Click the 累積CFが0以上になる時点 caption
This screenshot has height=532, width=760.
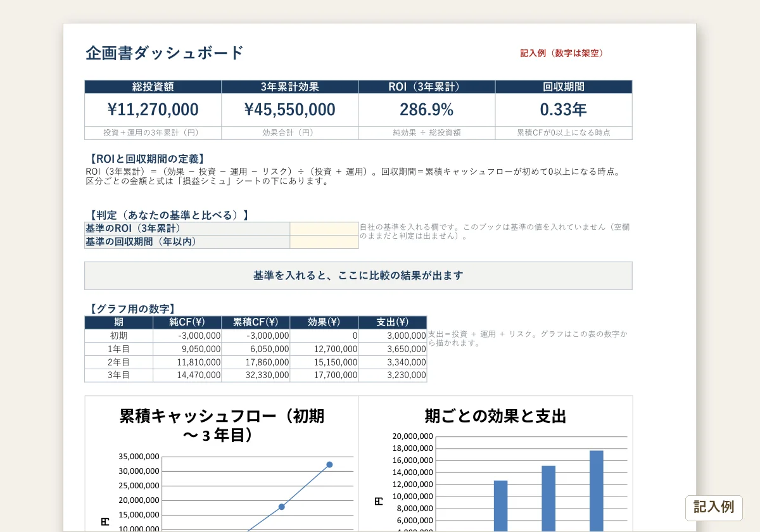coord(564,133)
